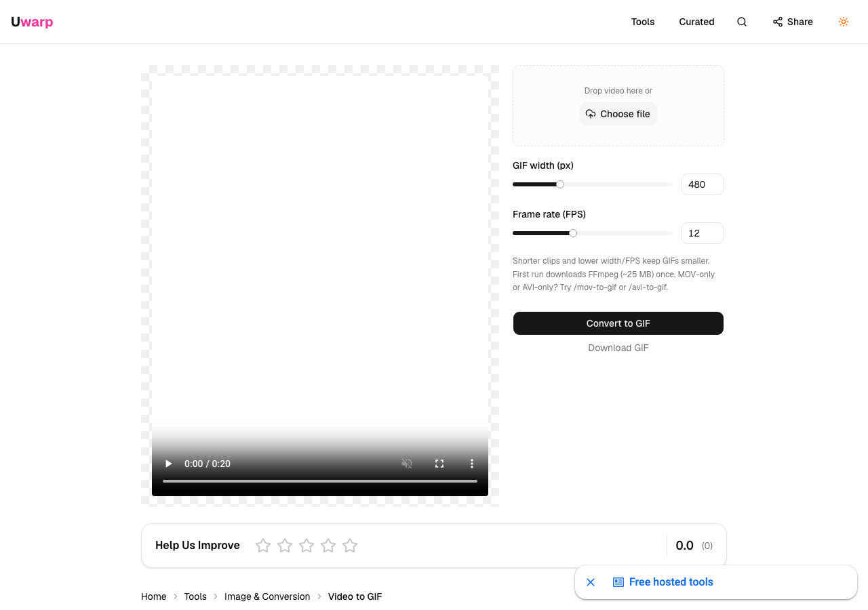Adjust the Frame rate slider

click(593, 233)
